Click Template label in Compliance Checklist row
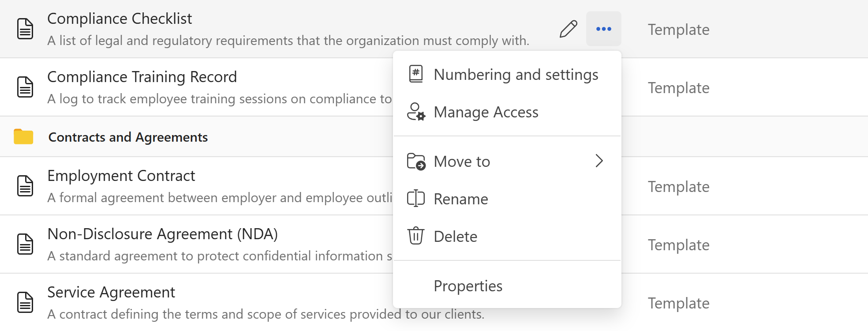Viewport: 868px width, 331px height. tap(678, 30)
